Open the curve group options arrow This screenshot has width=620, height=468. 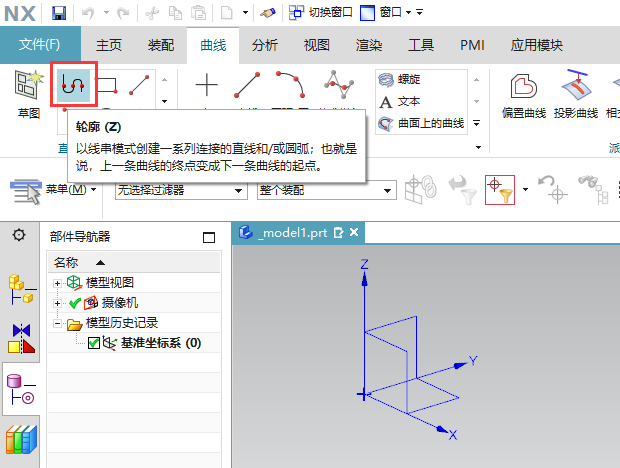pyautogui.click(x=478, y=147)
